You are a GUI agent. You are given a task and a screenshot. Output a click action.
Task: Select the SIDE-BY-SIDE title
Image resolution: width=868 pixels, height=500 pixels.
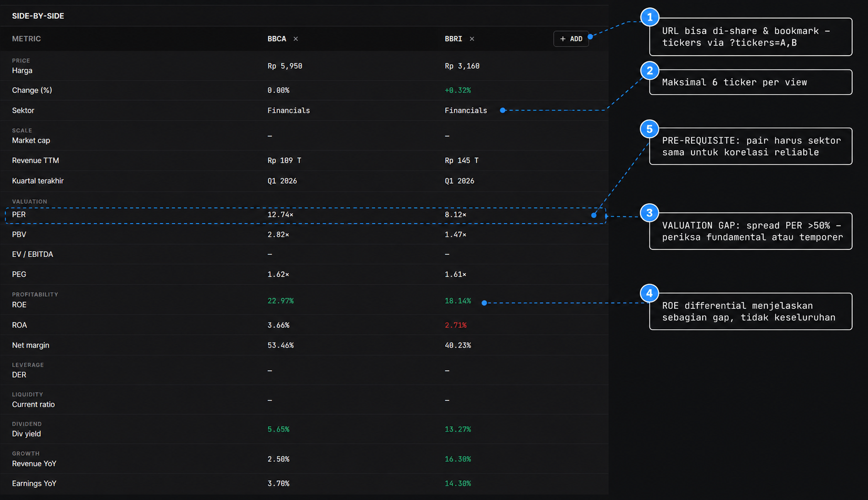38,16
